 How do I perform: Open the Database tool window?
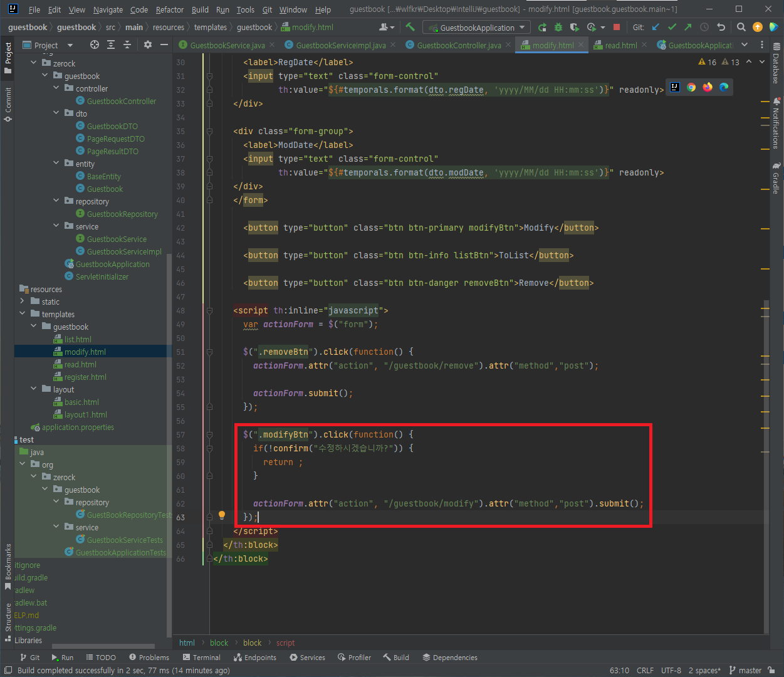(777, 64)
